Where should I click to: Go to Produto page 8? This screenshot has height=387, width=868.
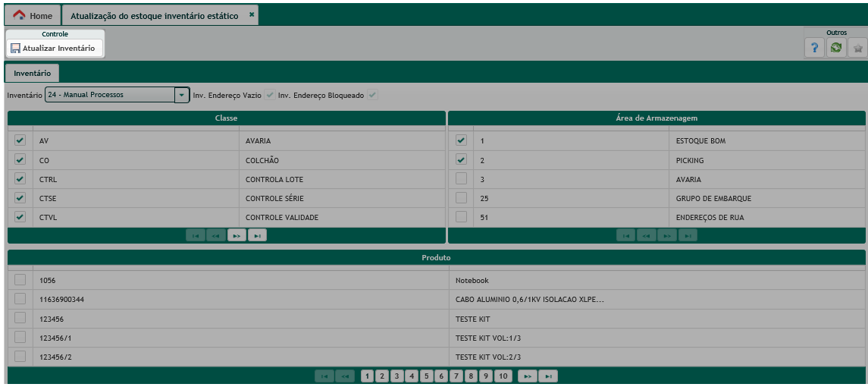tap(470, 376)
